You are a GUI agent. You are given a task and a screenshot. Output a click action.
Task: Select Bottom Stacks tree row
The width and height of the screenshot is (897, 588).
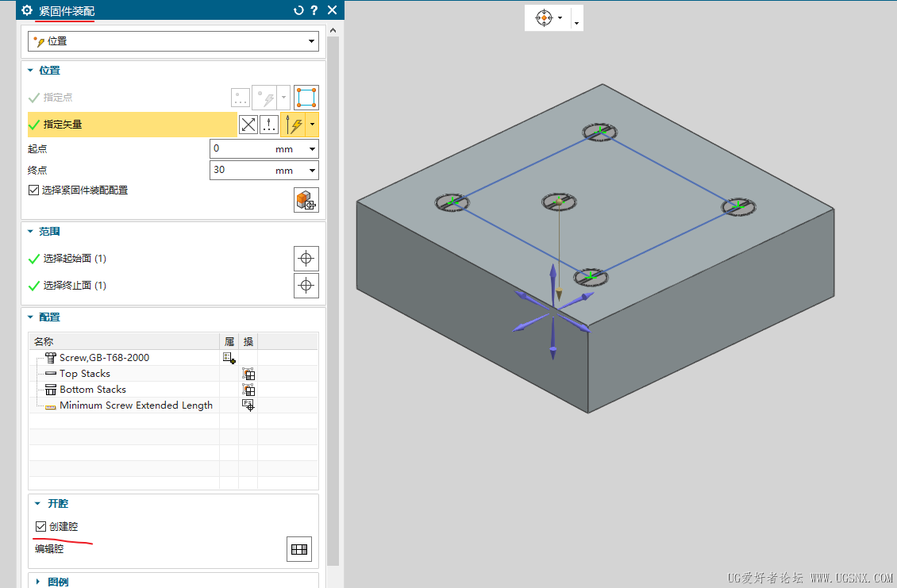(x=93, y=390)
